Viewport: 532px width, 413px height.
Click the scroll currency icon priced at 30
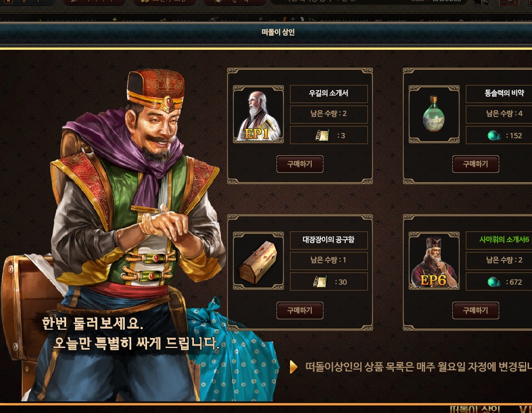coord(320,282)
